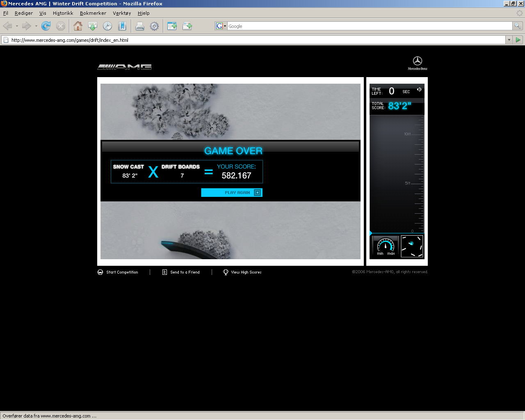525x420 pixels.
Task: Click the New Tab icon
Action: click(x=172, y=26)
